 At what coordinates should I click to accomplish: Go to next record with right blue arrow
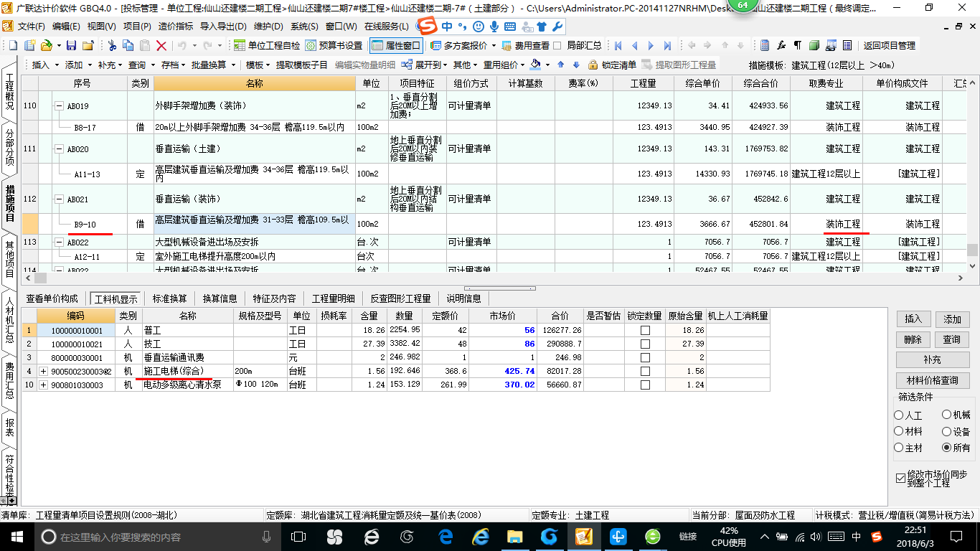(x=651, y=45)
